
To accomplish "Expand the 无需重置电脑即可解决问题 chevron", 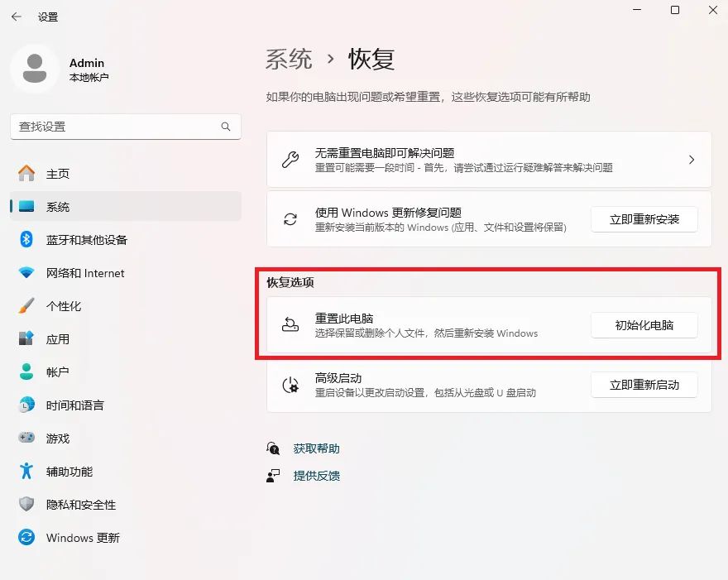I will click(x=692, y=160).
